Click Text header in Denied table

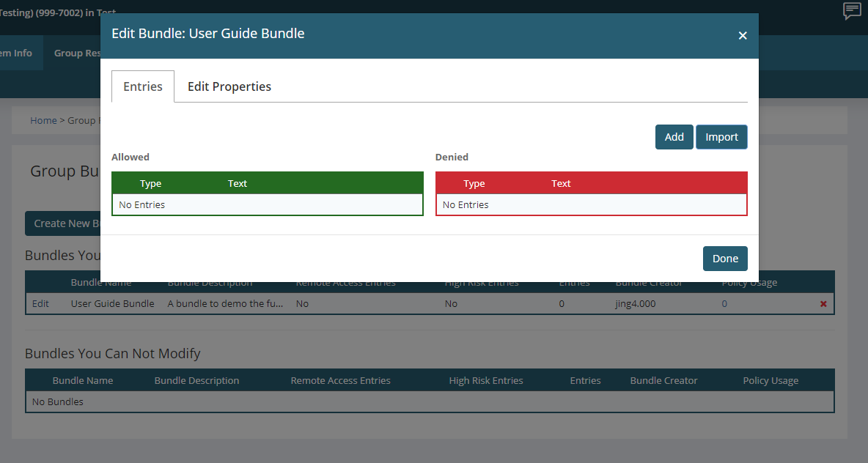click(561, 184)
